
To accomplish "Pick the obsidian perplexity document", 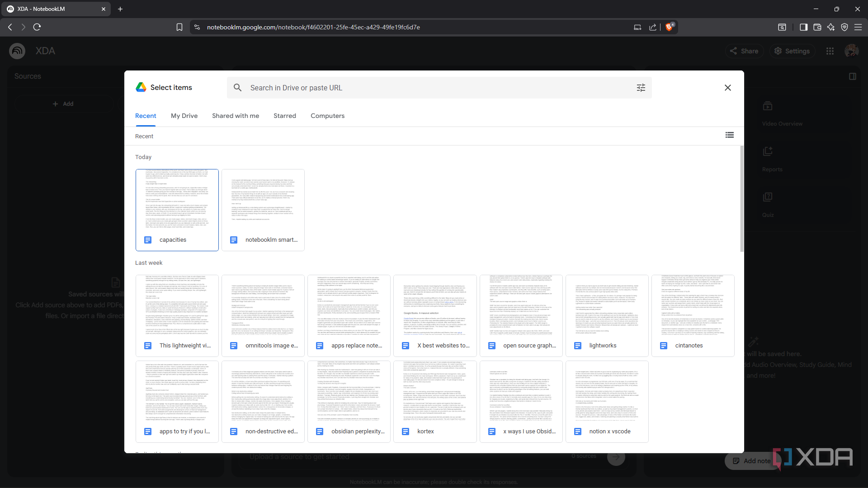I will click(x=349, y=402).
